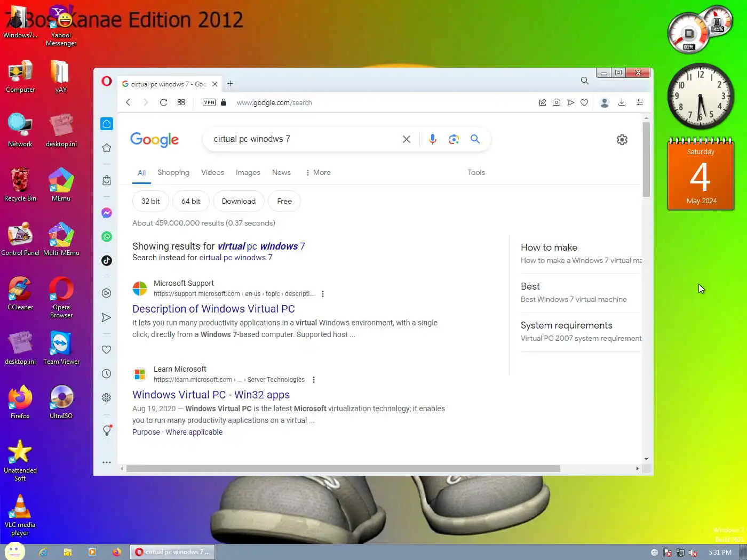Open Opera main menu logo
Viewport: 747px width, 560px height.
coord(107,81)
